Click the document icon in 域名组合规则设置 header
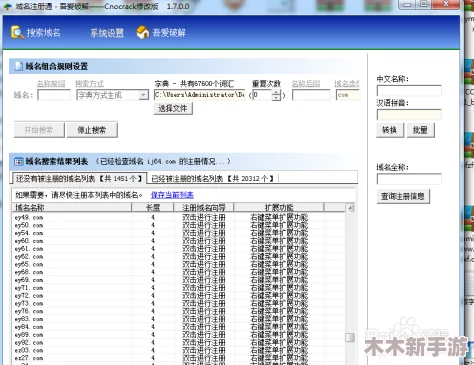The height and width of the screenshot is (365, 474). (x=19, y=66)
